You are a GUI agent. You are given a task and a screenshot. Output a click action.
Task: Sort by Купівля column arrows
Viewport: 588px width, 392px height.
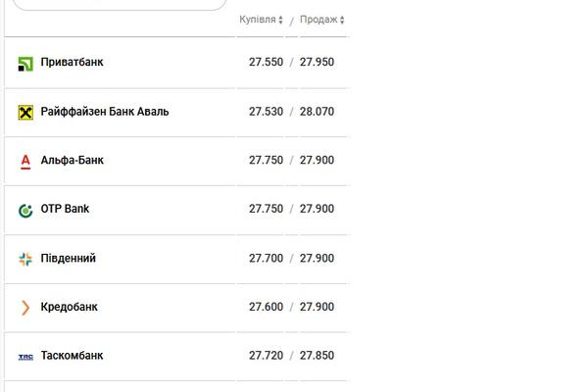(x=280, y=20)
